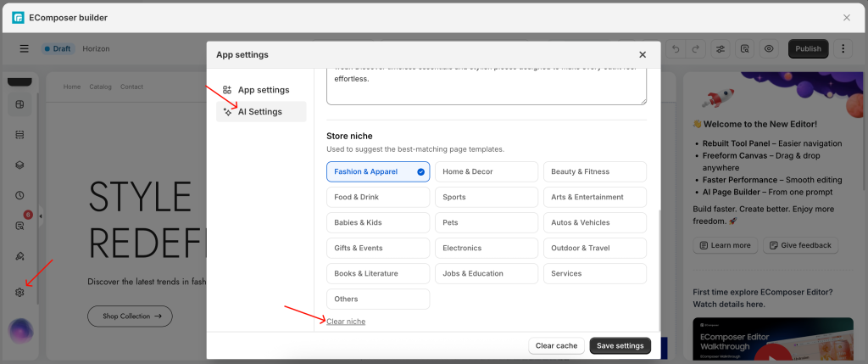
Task: Select the Babies & Kids niche
Action: tap(378, 222)
